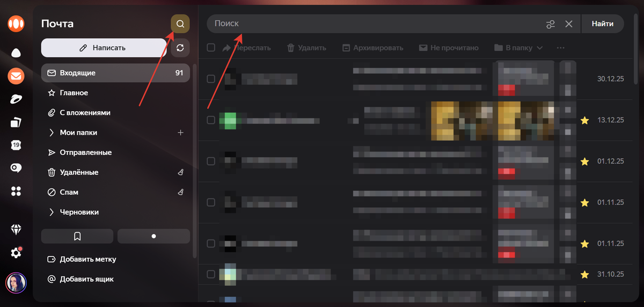Go to the Входящие folder
This screenshot has height=307, width=644.
[77, 73]
